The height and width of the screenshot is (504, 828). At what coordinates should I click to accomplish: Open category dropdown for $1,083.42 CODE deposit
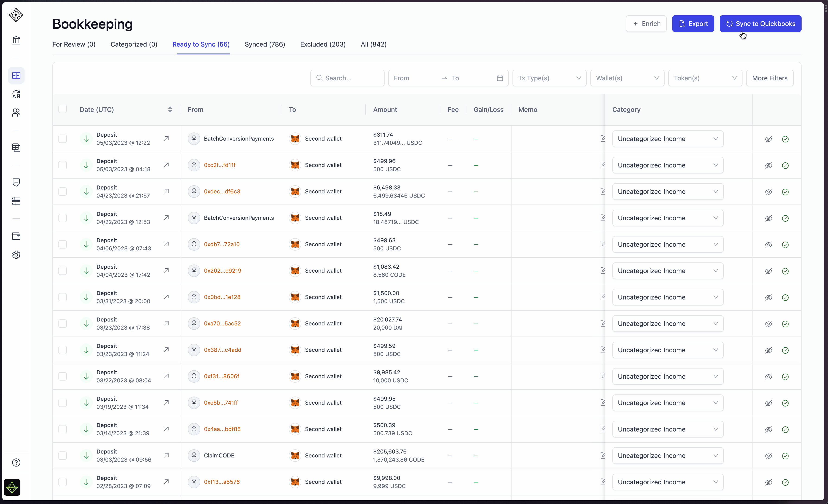coord(667,271)
